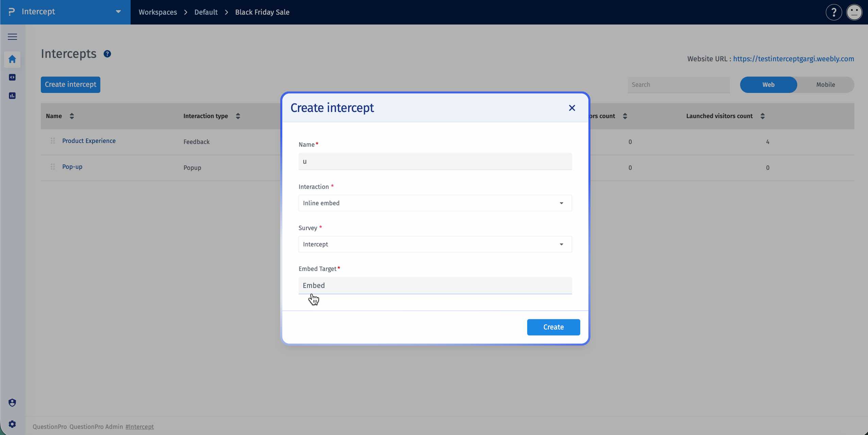Open the analytics chart sidebar icon
Image resolution: width=868 pixels, height=435 pixels.
pyautogui.click(x=12, y=96)
